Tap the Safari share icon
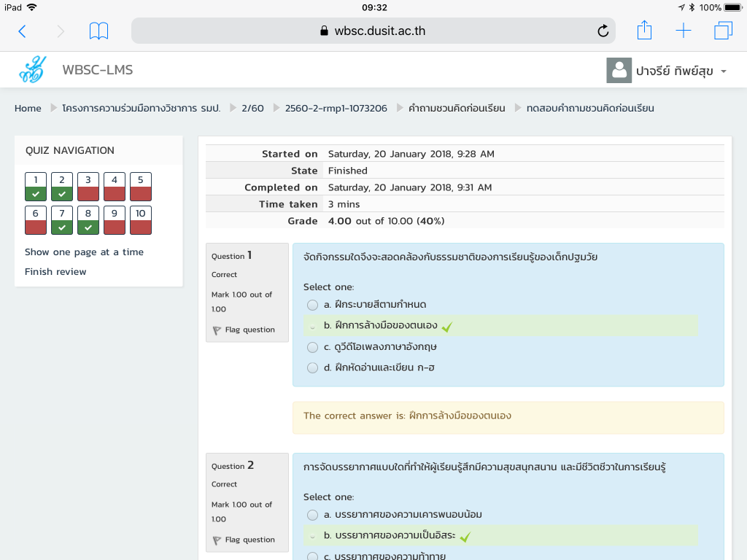747x560 pixels. [x=644, y=31]
